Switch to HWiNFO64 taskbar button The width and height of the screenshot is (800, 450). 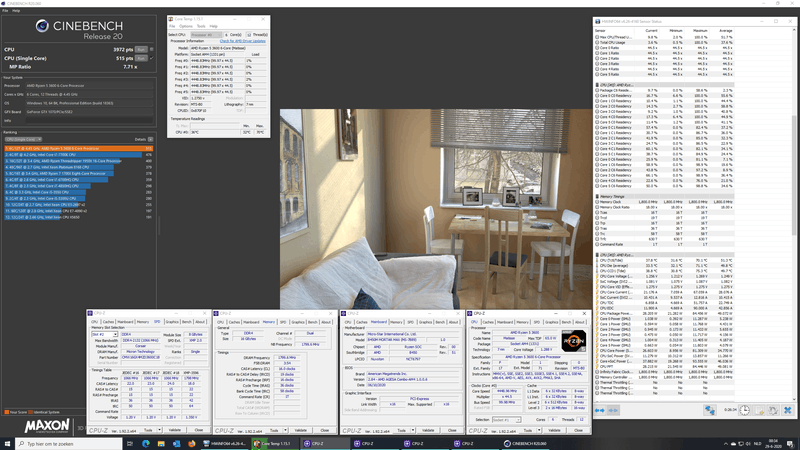[224, 443]
